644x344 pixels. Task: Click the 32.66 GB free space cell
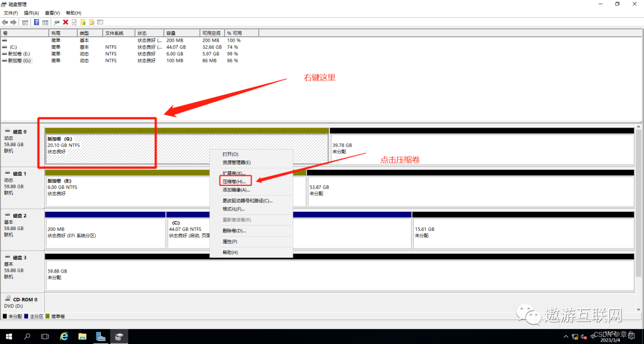click(212, 47)
